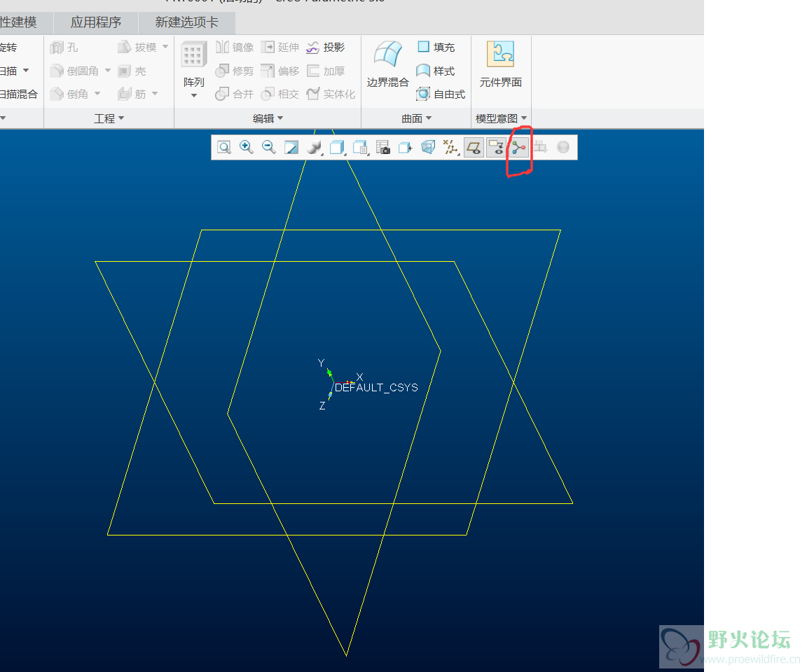Open the view manager icon
The image size is (807, 672).
360,148
